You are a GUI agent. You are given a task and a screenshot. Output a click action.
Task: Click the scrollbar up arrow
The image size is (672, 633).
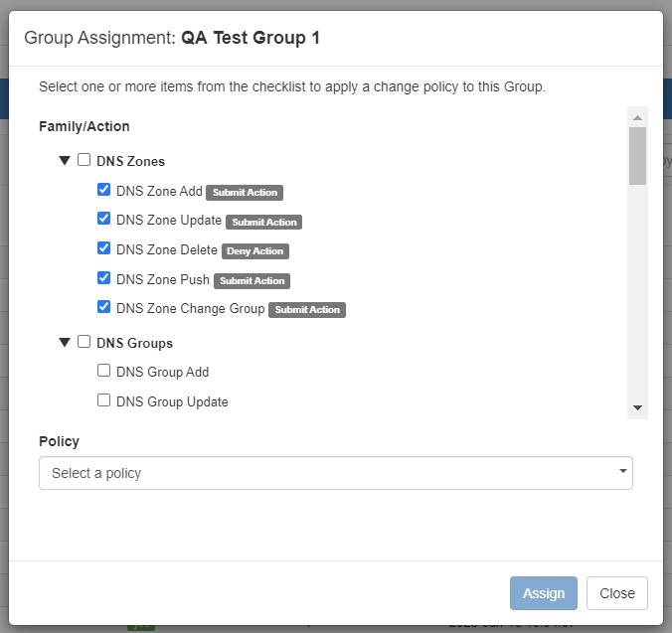click(x=637, y=117)
